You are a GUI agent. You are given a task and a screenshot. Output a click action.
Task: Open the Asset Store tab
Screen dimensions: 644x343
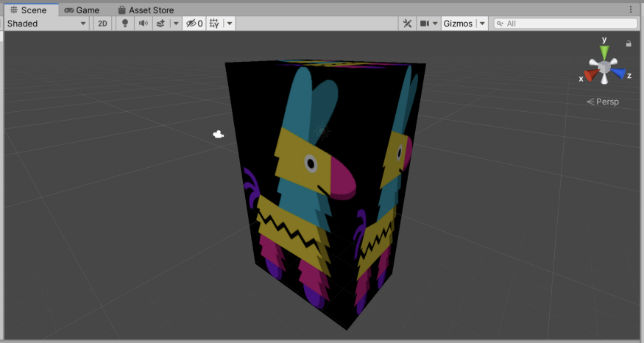(146, 10)
